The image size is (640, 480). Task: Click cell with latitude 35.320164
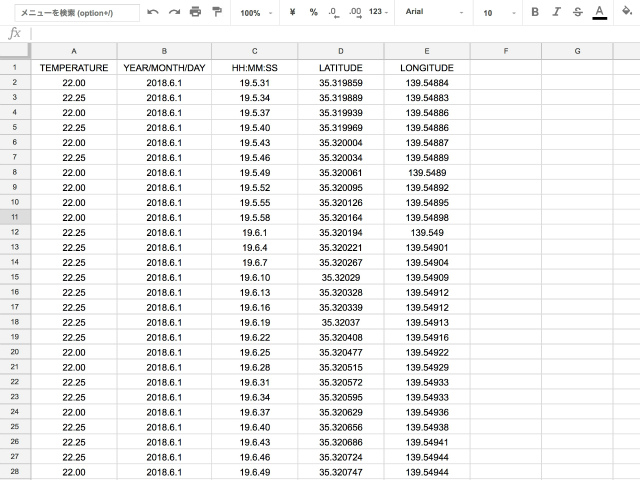coord(341,217)
